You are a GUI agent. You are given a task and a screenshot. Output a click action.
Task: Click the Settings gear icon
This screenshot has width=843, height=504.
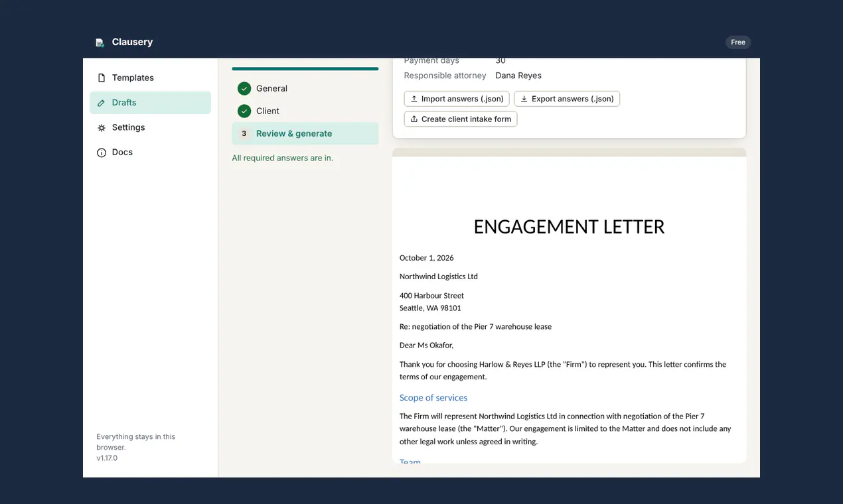point(102,127)
